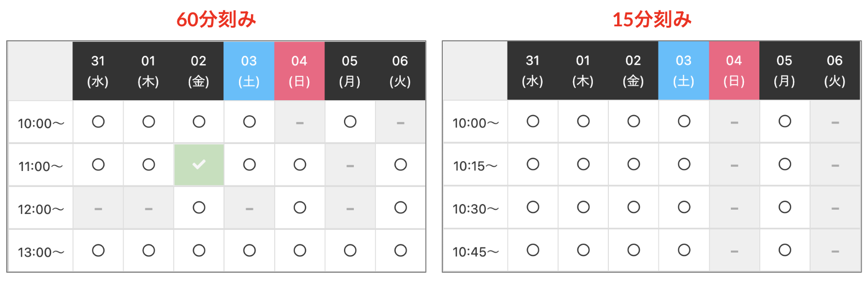The width and height of the screenshot is (868, 281).
Task: Choose the 12:00 circle for Friday 02
Action: tap(199, 208)
